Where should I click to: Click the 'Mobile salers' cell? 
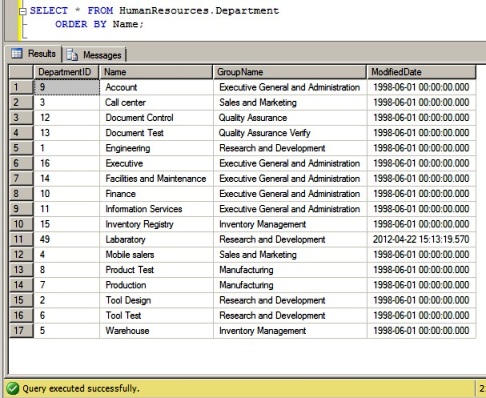tap(156, 255)
